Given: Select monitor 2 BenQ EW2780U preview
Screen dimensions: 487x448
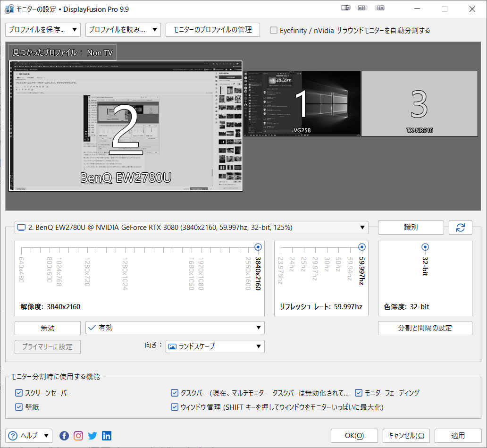Looking at the screenshot, I should (x=126, y=126).
